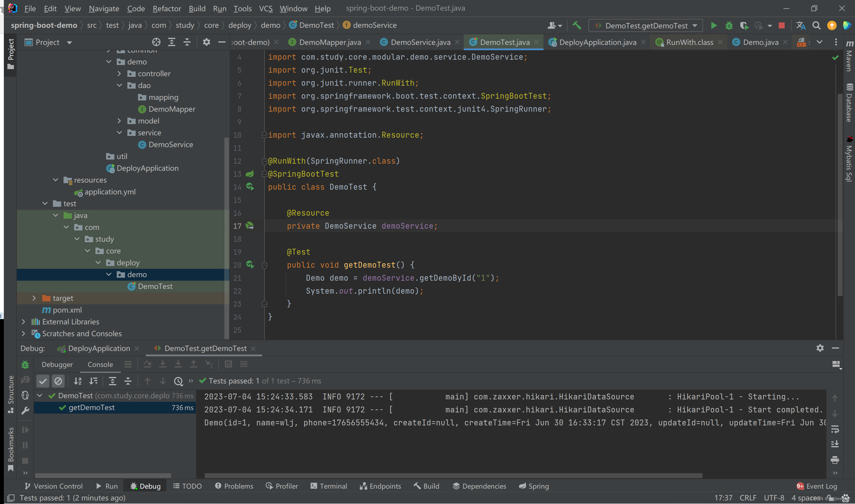Rerun the test in the Debug panel

pos(25,365)
